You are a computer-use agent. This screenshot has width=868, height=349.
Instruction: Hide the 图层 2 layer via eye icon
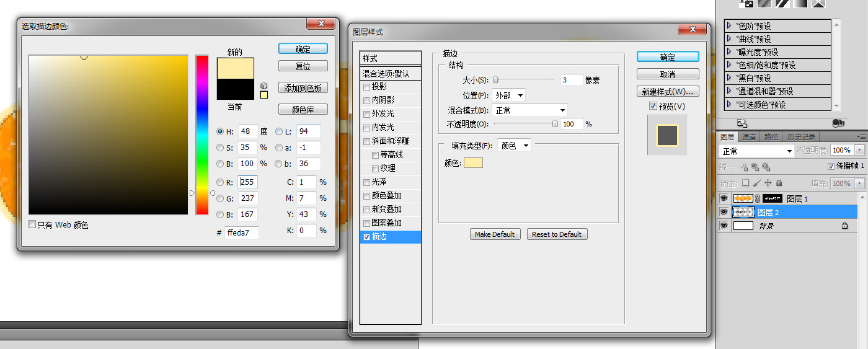click(723, 213)
